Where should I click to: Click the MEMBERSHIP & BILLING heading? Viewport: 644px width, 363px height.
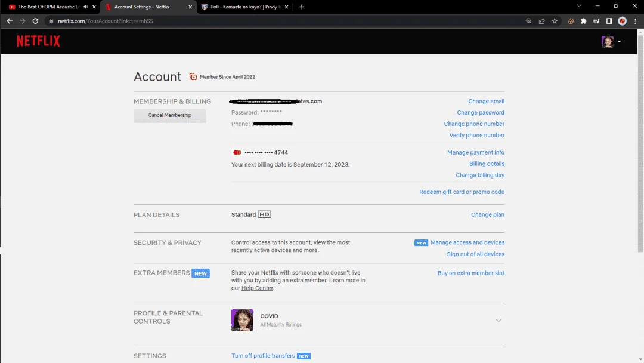172,101
